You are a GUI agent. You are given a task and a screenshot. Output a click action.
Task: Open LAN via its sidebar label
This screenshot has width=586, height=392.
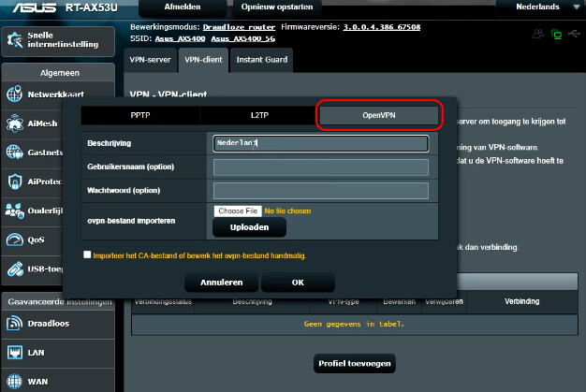coord(36,353)
